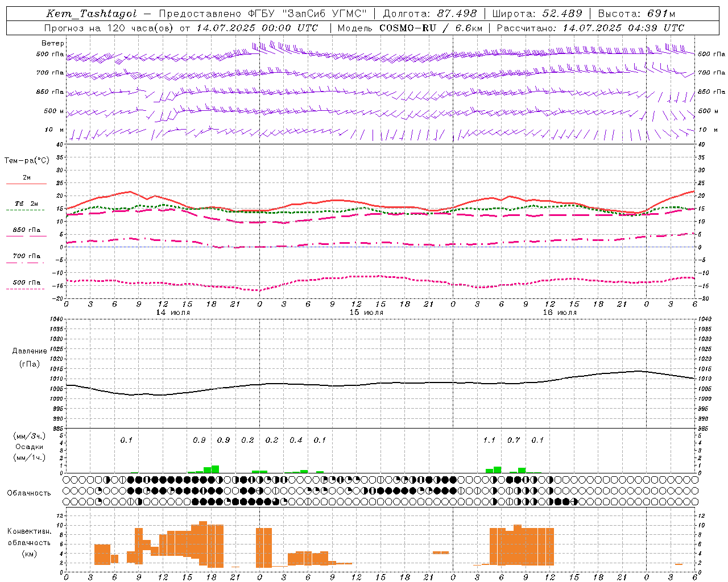The width and height of the screenshot is (728, 582).
Task: Click the red 2м temperature legend line
Action: [x=26, y=184]
